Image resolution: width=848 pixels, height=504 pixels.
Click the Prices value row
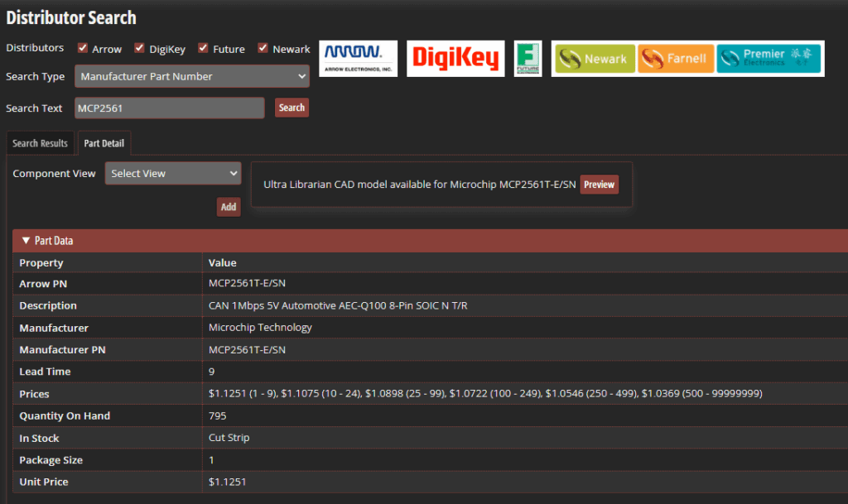(x=485, y=394)
